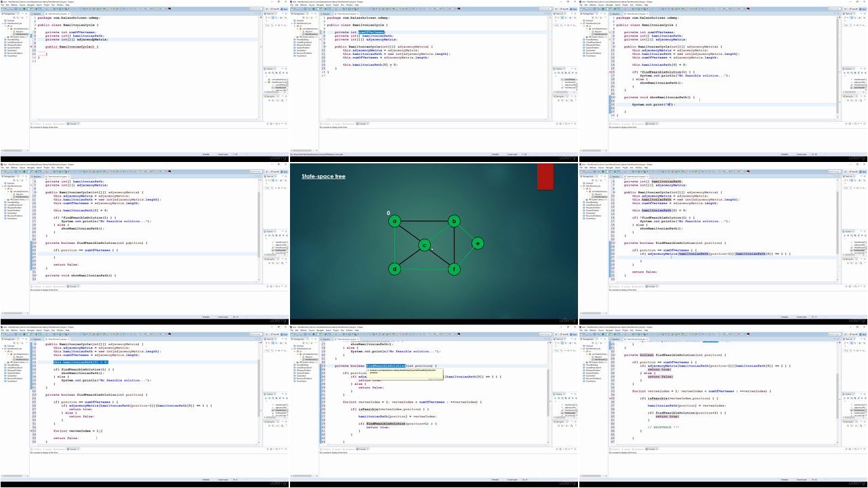Collapse the src folder in the empty-constructor frame
Screen dimensions: 868x488
5,26
